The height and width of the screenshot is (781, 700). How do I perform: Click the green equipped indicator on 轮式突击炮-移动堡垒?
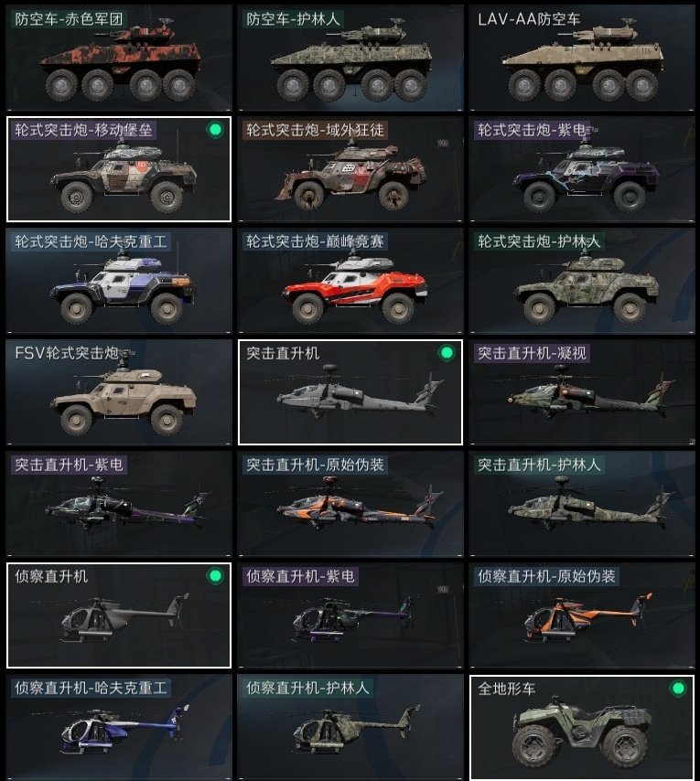tap(215, 130)
